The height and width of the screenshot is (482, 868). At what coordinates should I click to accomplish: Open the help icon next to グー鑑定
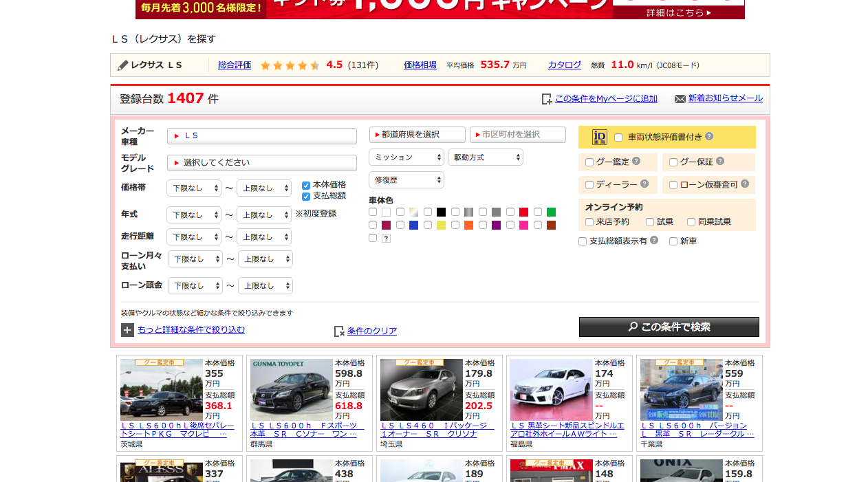coord(637,162)
